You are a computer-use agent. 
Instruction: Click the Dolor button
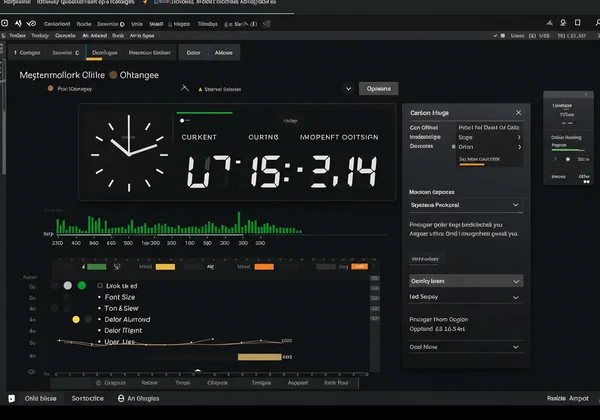[x=194, y=53]
